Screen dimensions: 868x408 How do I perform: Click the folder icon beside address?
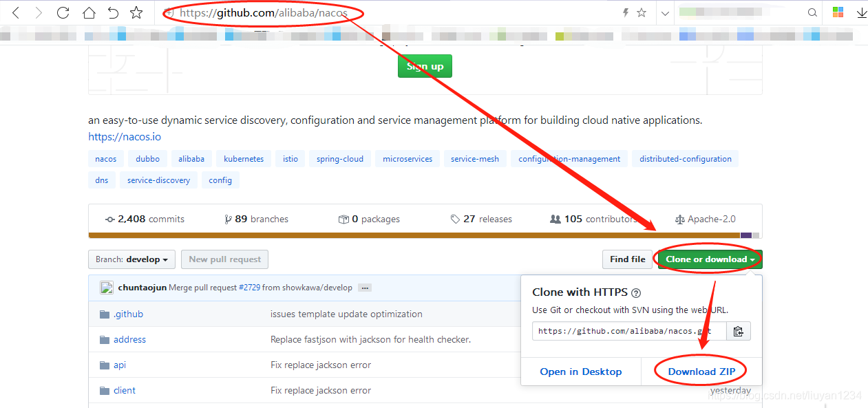click(105, 340)
